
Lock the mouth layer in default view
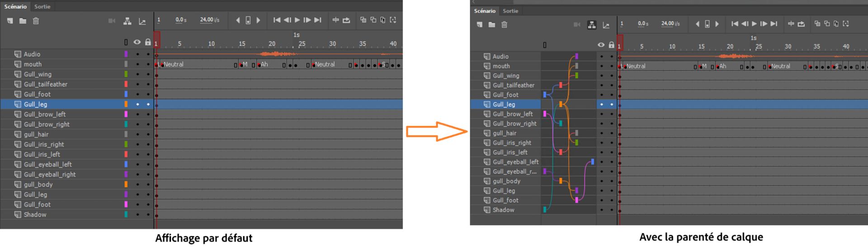[x=148, y=64]
